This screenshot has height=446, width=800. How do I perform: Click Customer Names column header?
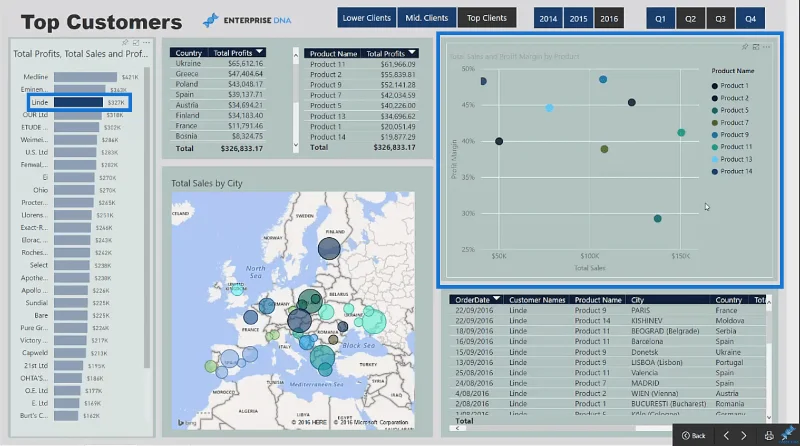tap(537, 300)
